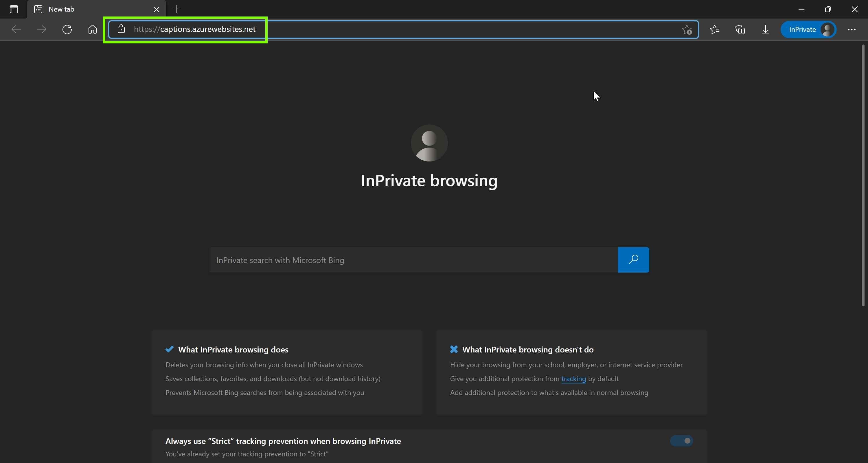Click the InPrivate search with Bing field
Viewport: 868px width, 463px height.
[413, 260]
